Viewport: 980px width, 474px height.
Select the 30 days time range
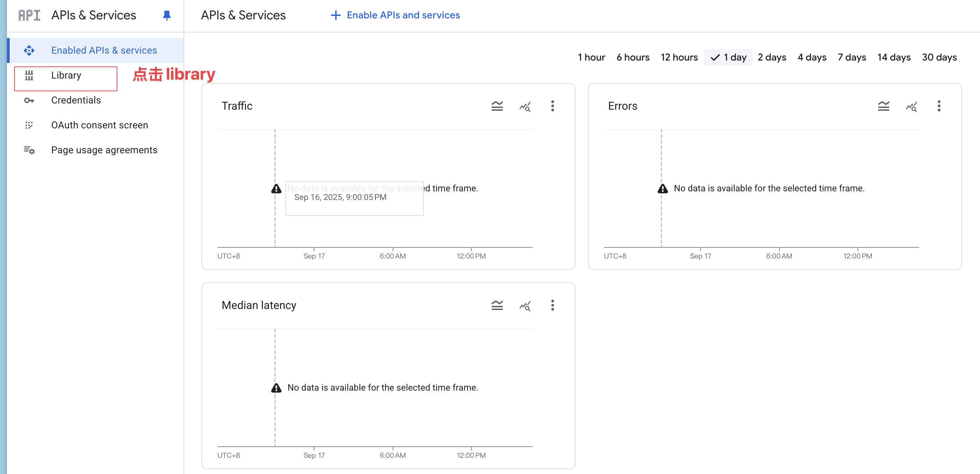[939, 57]
